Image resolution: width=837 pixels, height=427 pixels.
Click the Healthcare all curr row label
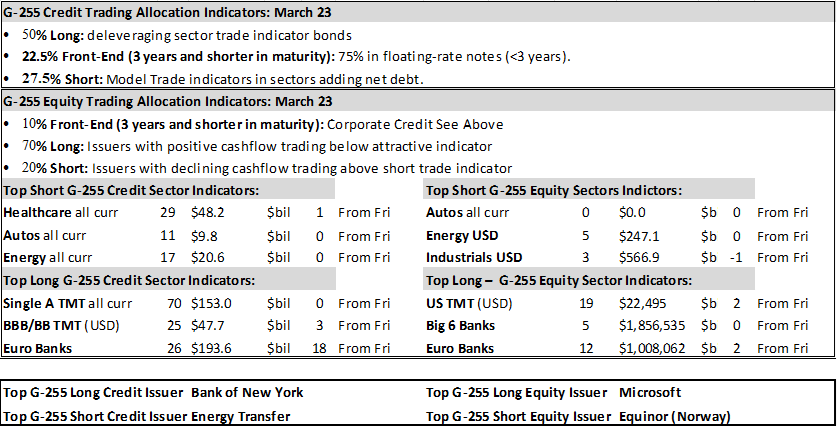(60, 212)
